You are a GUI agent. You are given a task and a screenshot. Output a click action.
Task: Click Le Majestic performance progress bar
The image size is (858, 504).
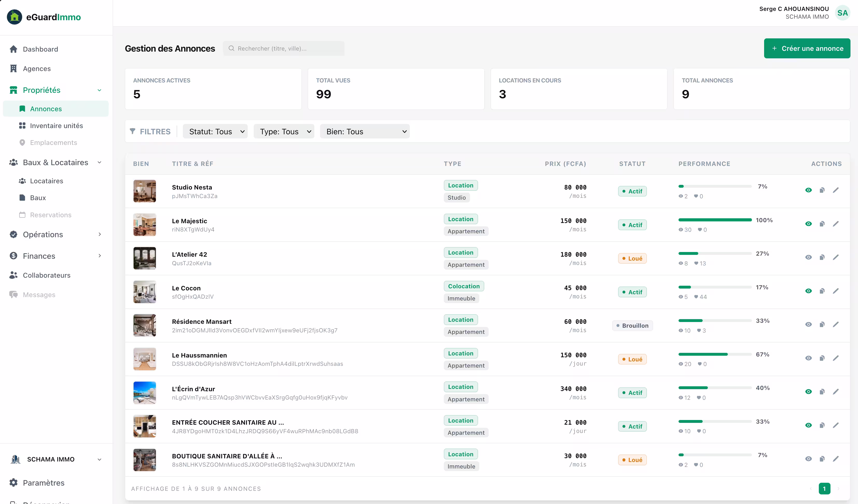pos(715,220)
